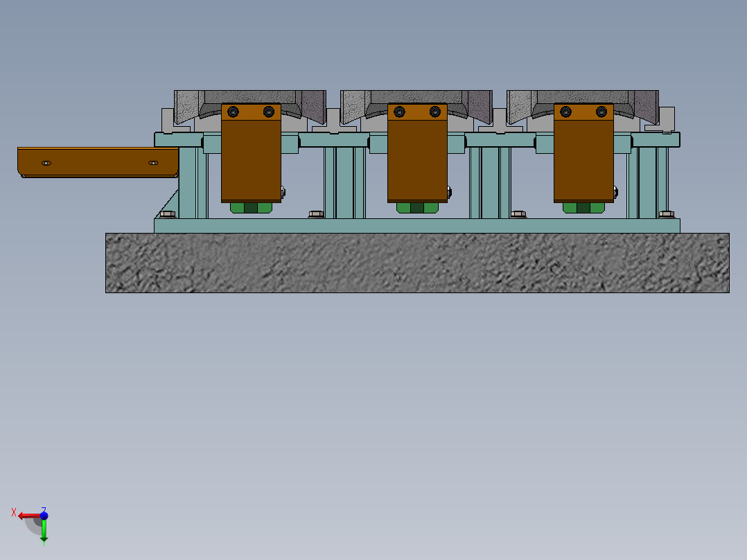Click the blue Z axis ball on triad
Viewport: 747px width, 560px height.
(44, 515)
